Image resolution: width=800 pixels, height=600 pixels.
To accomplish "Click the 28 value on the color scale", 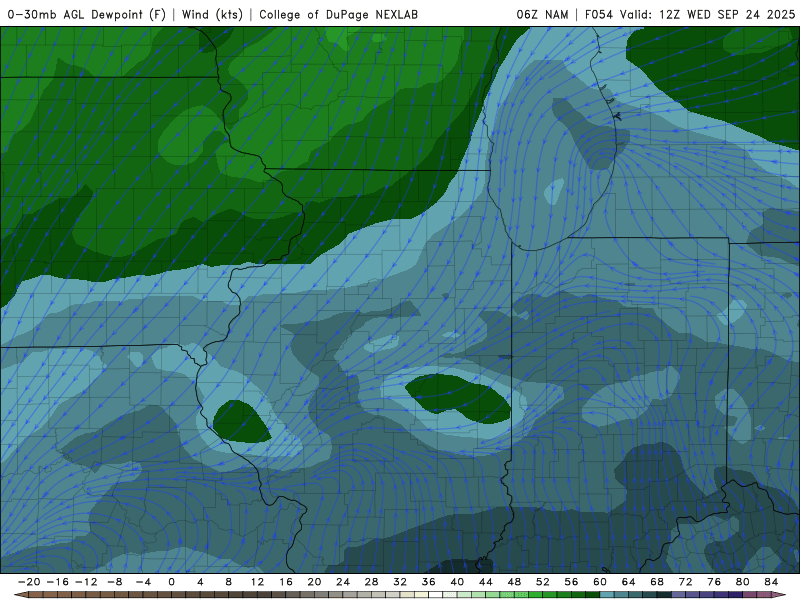I will (371, 582).
